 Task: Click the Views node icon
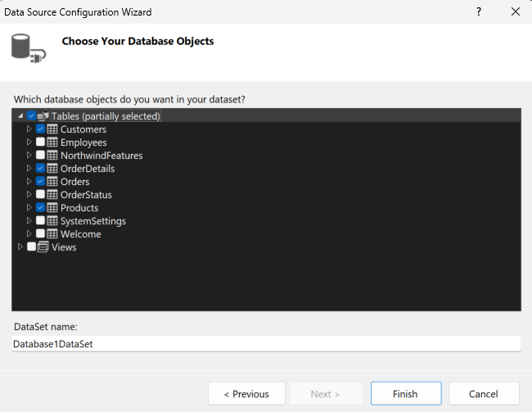pyautogui.click(x=43, y=247)
